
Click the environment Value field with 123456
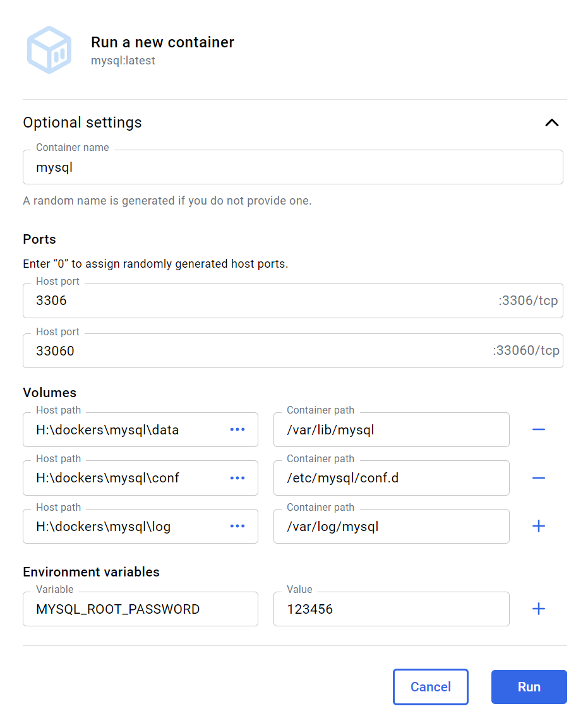coord(391,609)
